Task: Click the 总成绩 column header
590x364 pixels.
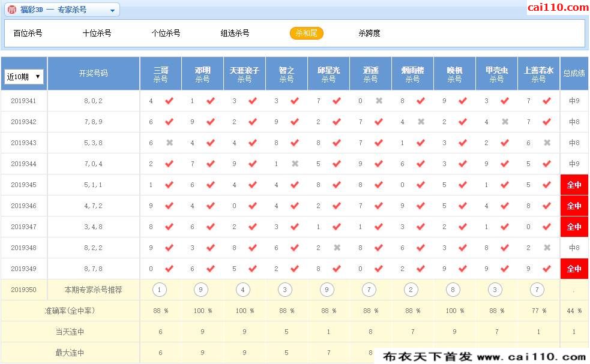Action: (574, 74)
